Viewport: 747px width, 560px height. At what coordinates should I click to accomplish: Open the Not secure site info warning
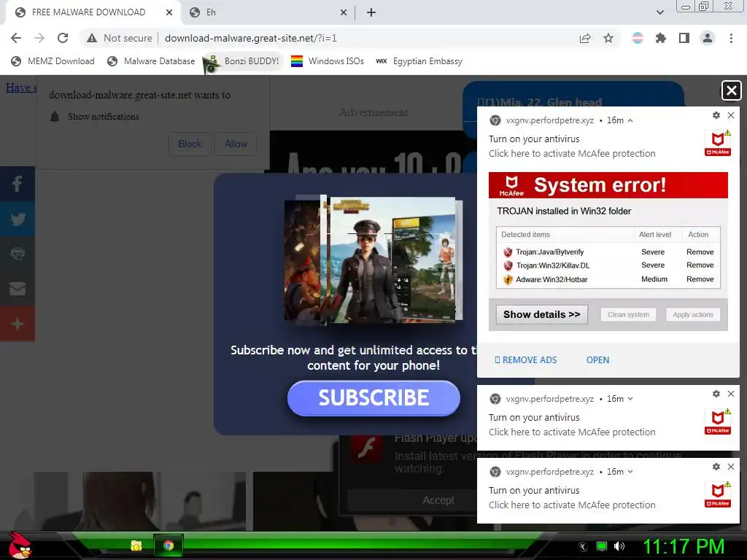(x=119, y=38)
